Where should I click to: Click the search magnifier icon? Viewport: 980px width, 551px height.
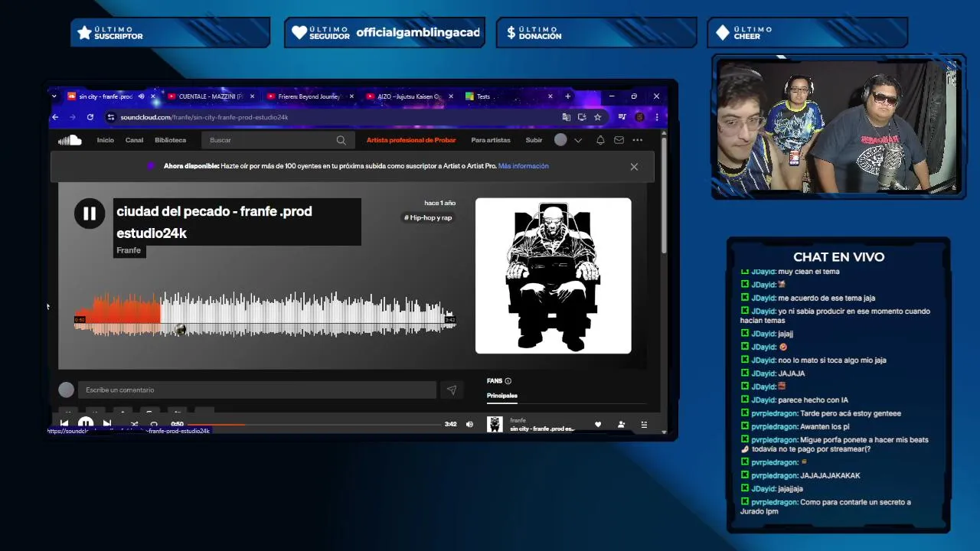(341, 140)
